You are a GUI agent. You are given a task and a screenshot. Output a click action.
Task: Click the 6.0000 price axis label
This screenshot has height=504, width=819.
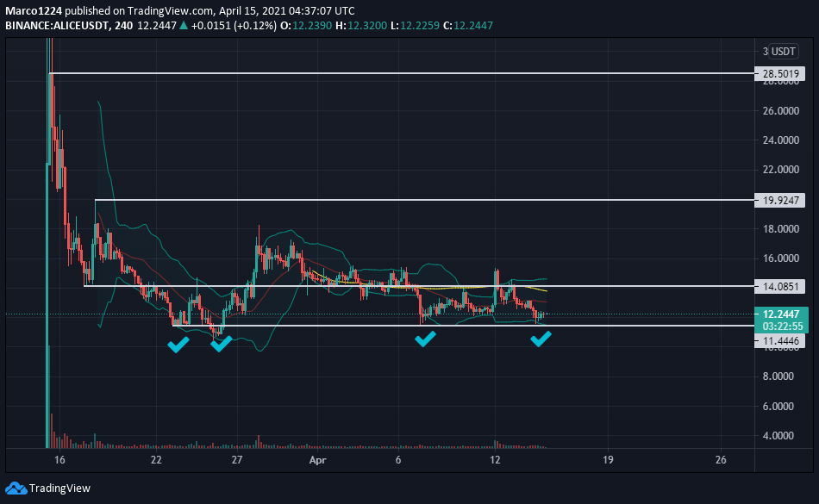[778, 407]
